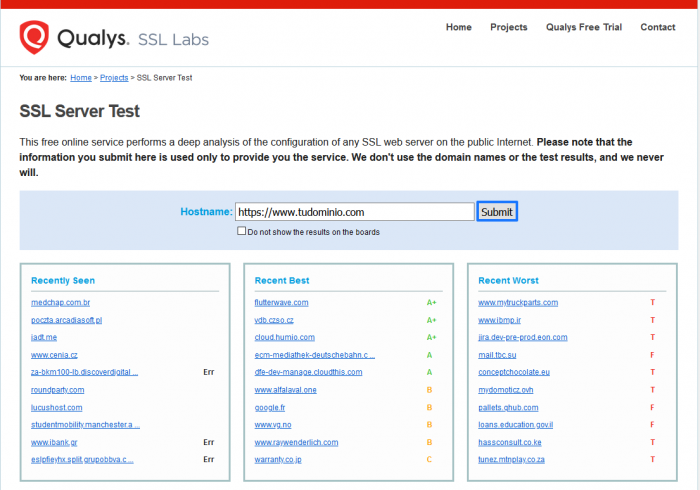Tick 'Do not show the results' checkbox
This screenshot has width=700, height=490.
pyautogui.click(x=242, y=231)
